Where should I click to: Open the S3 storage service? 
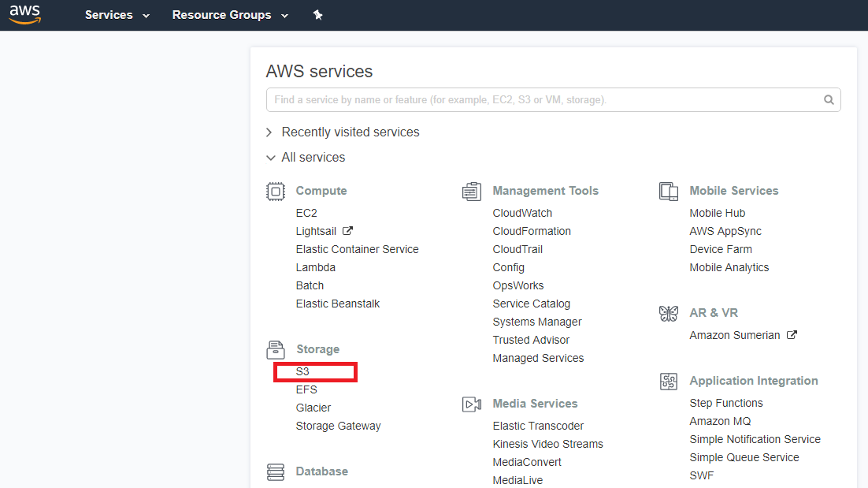click(x=302, y=371)
